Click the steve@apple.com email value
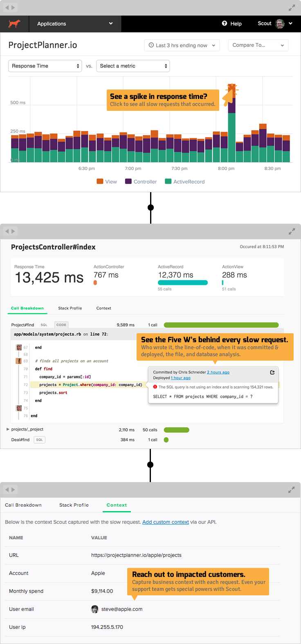This screenshot has width=301, height=644. [x=122, y=609]
